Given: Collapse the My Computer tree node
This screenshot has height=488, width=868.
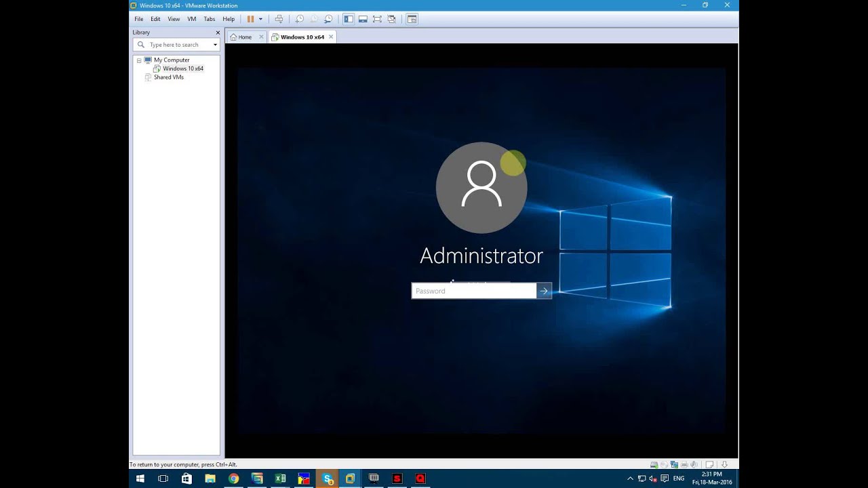Looking at the screenshot, I should pos(139,60).
